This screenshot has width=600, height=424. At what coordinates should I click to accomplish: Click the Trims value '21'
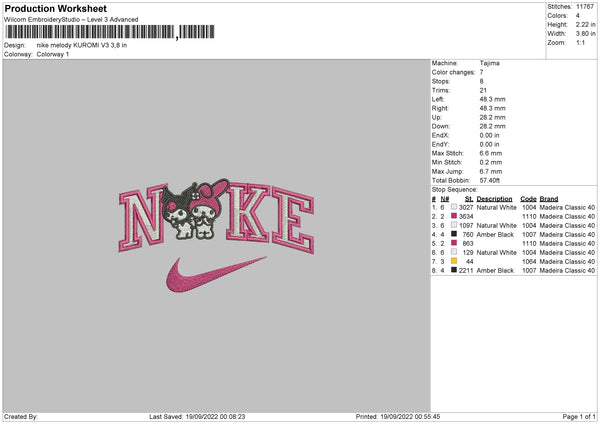point(483,90)
